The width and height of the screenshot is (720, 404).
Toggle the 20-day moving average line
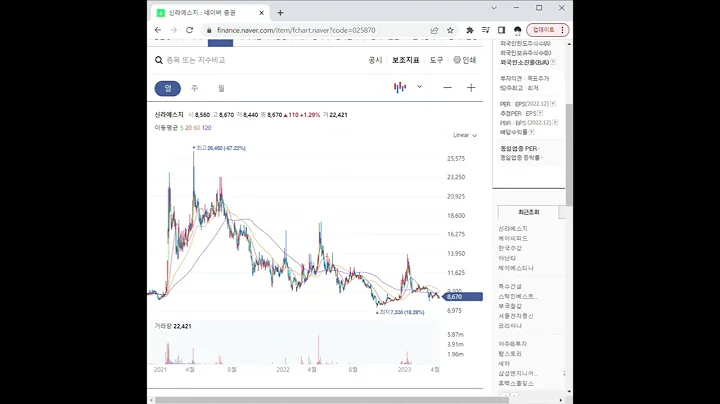pos(188,128)
